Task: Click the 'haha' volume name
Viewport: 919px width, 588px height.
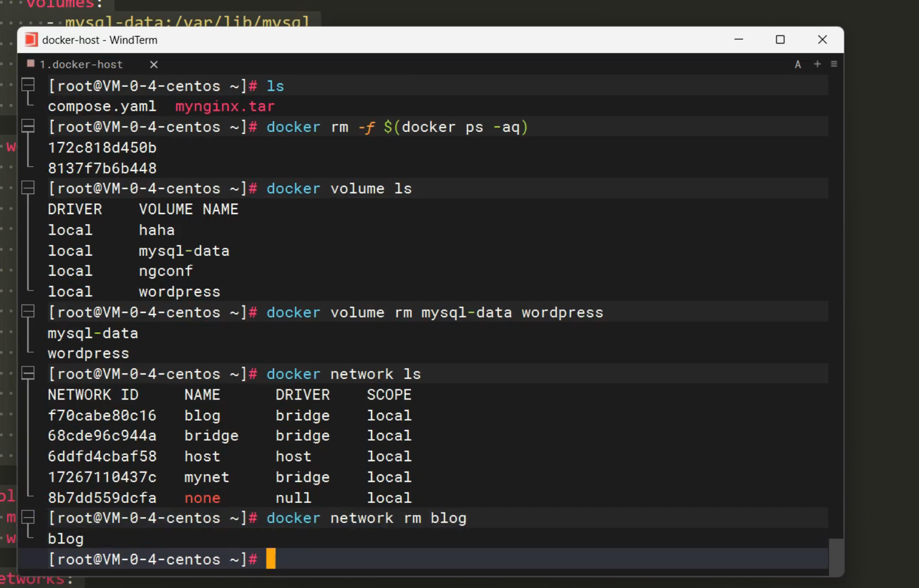Action: click(157, 230)
